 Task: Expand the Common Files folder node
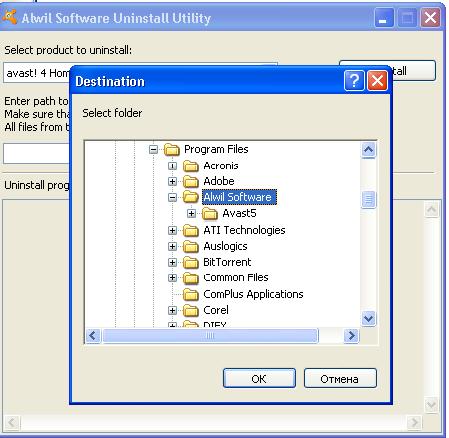pyautogui.click(x=172, y=278)
